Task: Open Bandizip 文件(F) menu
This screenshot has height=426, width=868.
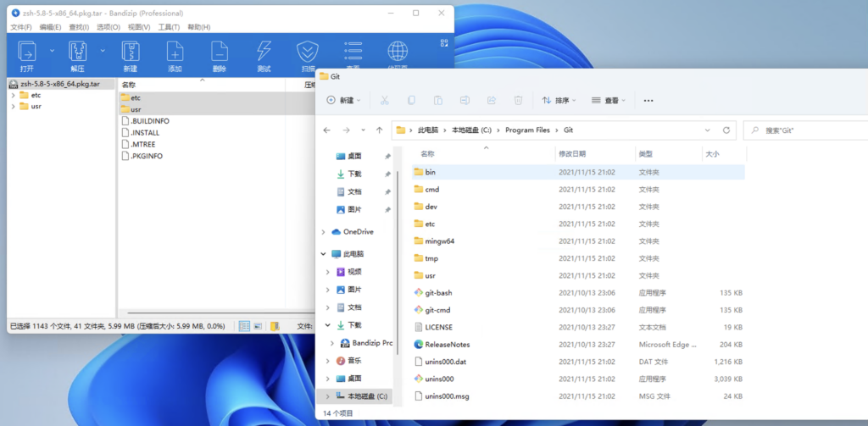Action: coord(21,27)
